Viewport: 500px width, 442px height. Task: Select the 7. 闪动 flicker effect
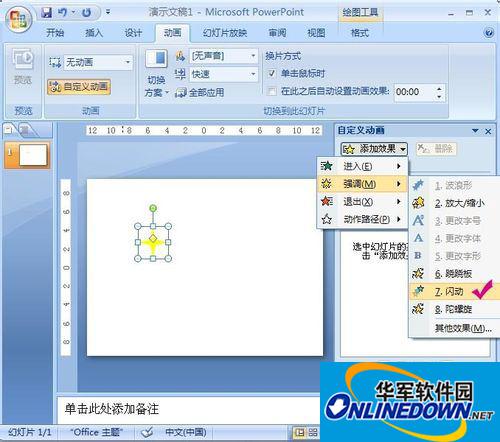click(x=454, y=291)
